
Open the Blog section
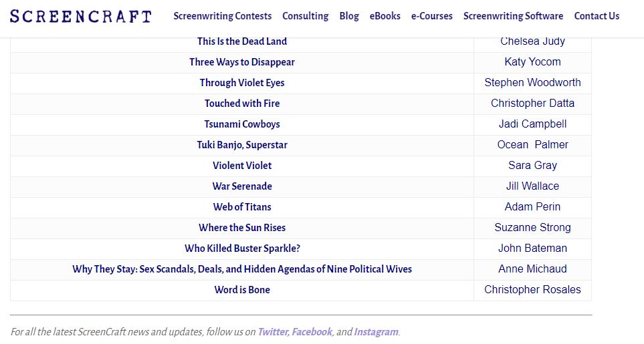point(349,16)
